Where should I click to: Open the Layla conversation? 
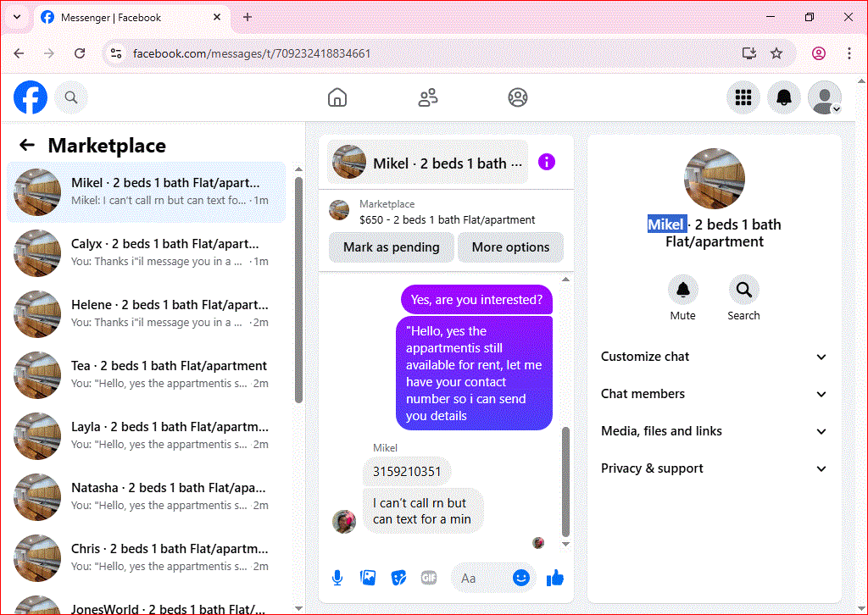pyautogui.click(x=147, y=435)
